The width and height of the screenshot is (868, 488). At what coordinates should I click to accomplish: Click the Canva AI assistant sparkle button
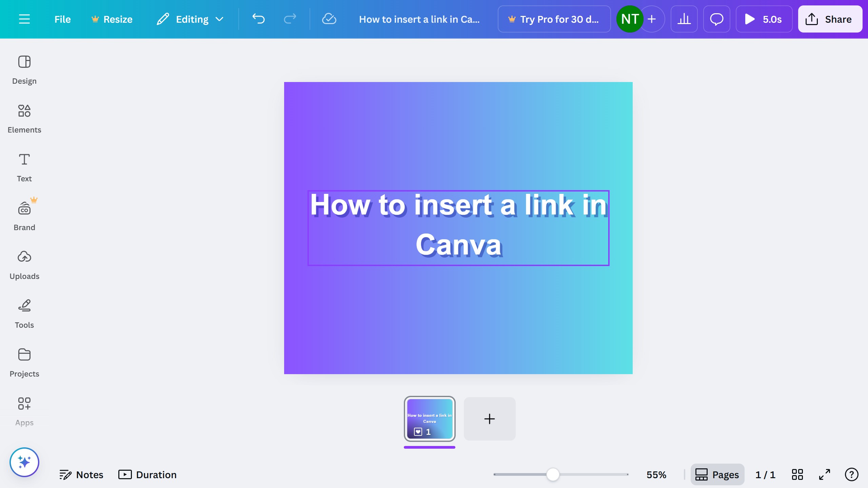(x=24, y=462)
